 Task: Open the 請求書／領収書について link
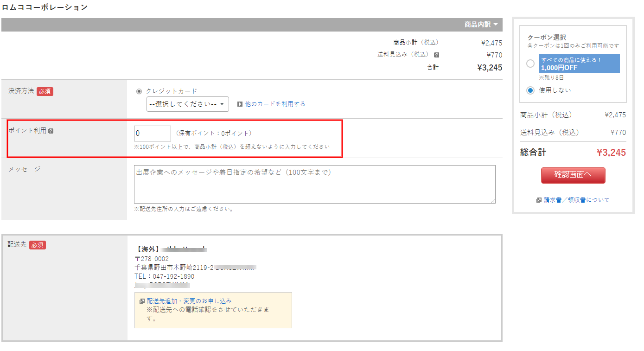click(x=577, y=200)
